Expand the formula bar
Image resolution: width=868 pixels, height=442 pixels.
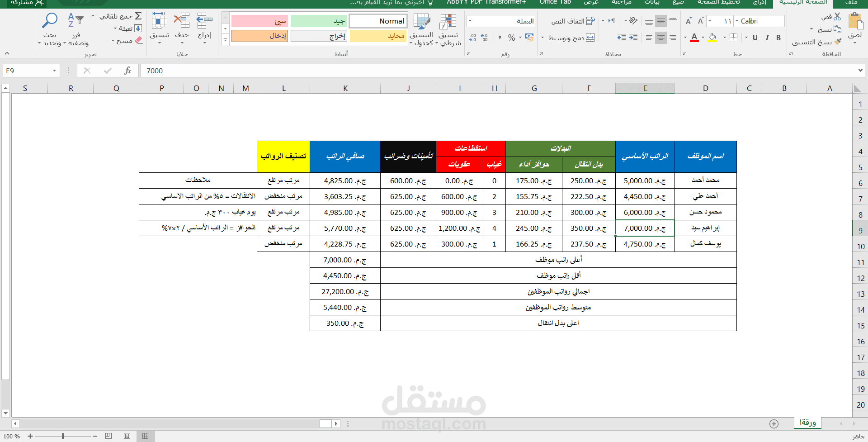point(860,71)
